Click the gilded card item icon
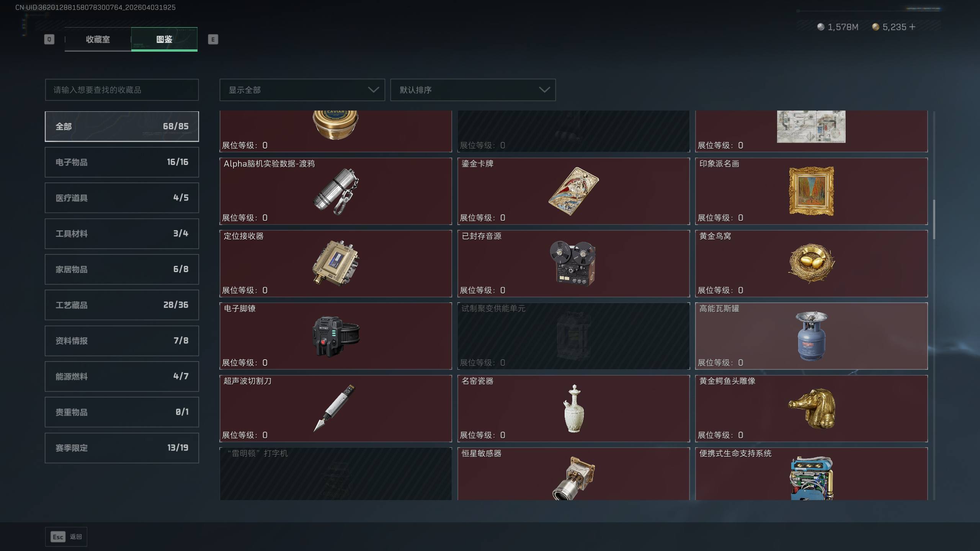This screenshot has width=980, height=551. coord(573,191)
